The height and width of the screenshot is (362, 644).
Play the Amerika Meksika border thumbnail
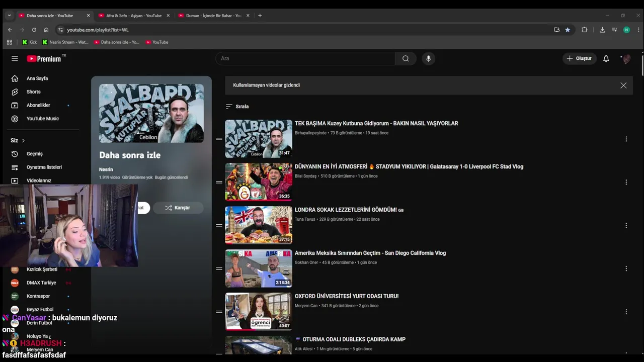click(x=259, y=268)
